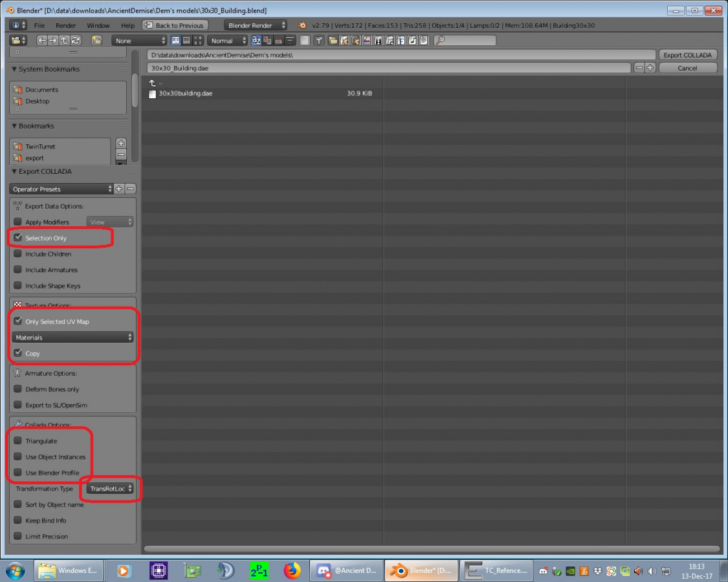Click the Cancel button
Image resolution: width=728 pixels, height=582 pixels.
pyautogui.click(x=687, y=68)
